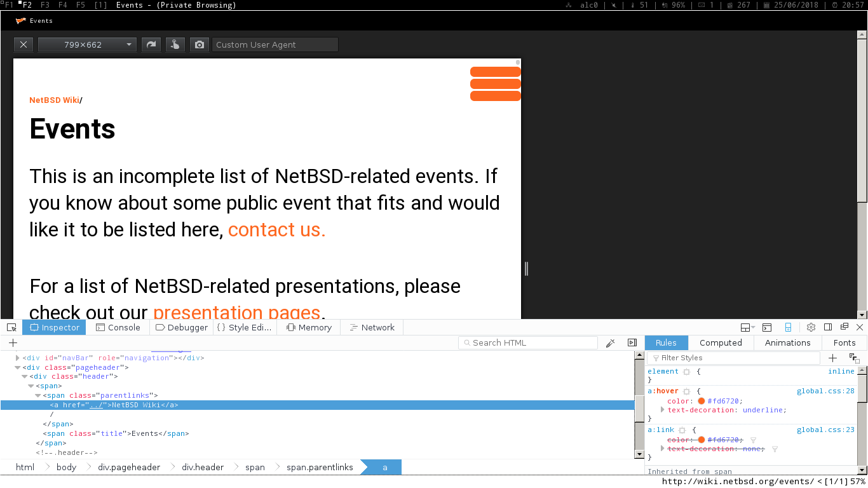Open the 799×662 viewport size dropdown
This screenshot has width=868, height=488.
point(87,44)
